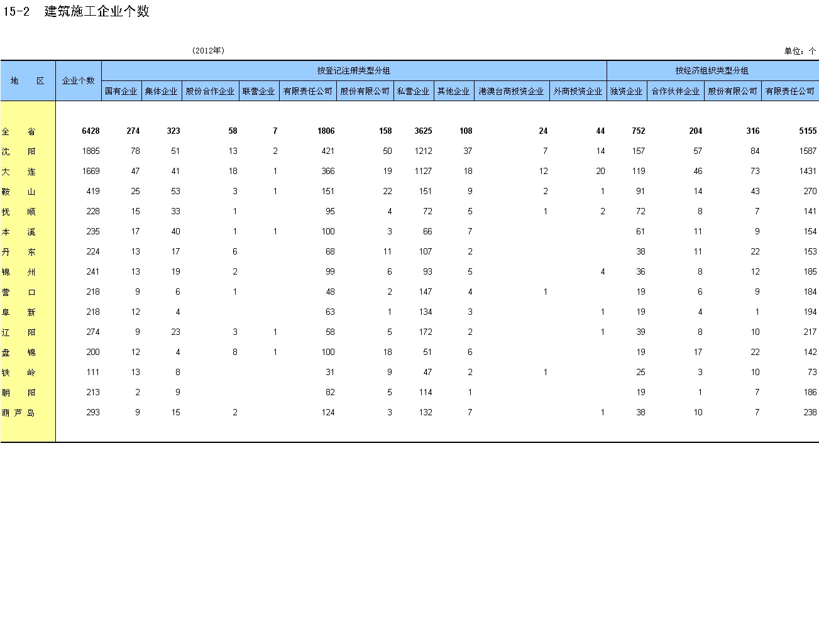
Task: Click the 沈阳 row label
Action: 19,151
